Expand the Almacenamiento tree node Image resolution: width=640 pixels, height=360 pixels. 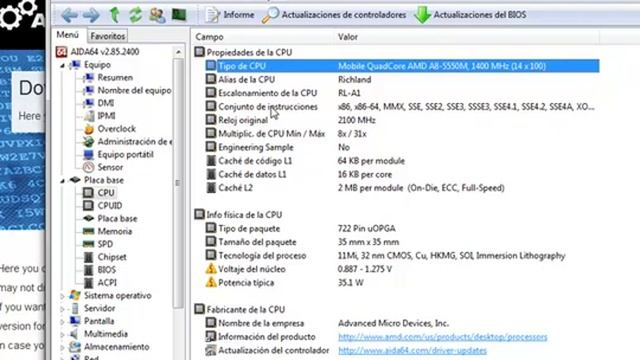pyautogui.click(x=62, y=347)
